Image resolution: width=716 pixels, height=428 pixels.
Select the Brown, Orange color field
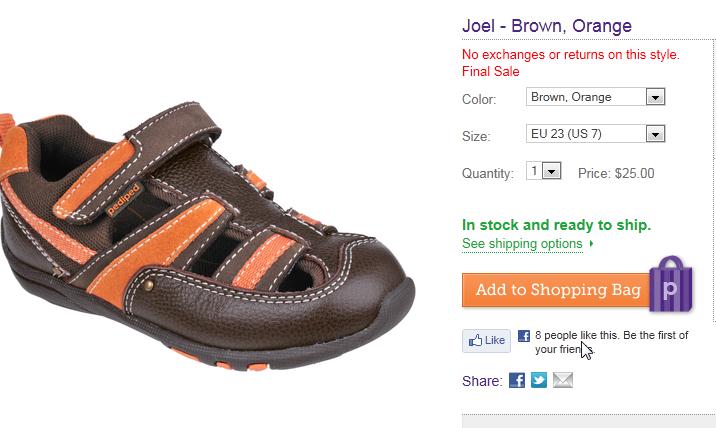(595, 97)
